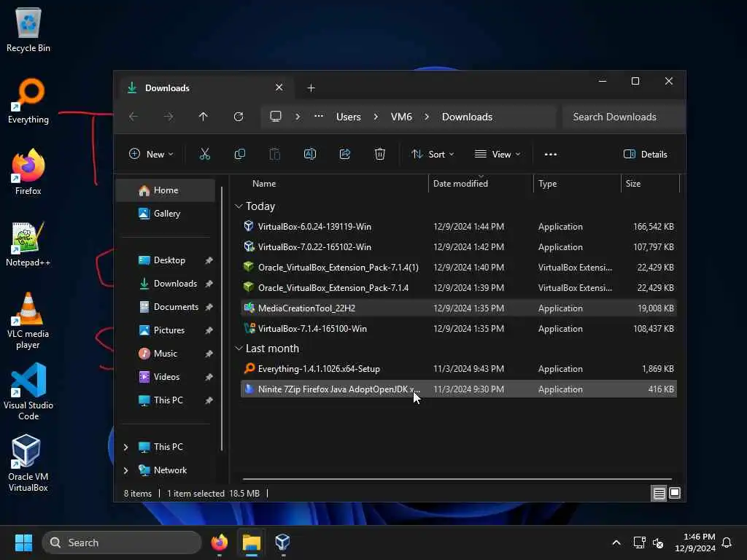Expand the hidden breadcrumb path ellipsis
The width and height of the screenshot is (747, 560).
tap(319, 117)
